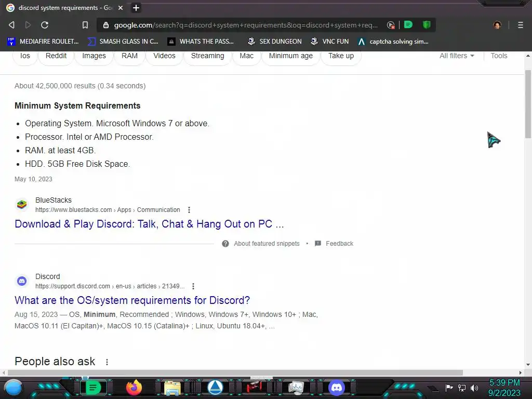The width and height of the screenshot is (532, 399).
Task: Bookmark this page using the bookmark icon
Action: (85, 25)
